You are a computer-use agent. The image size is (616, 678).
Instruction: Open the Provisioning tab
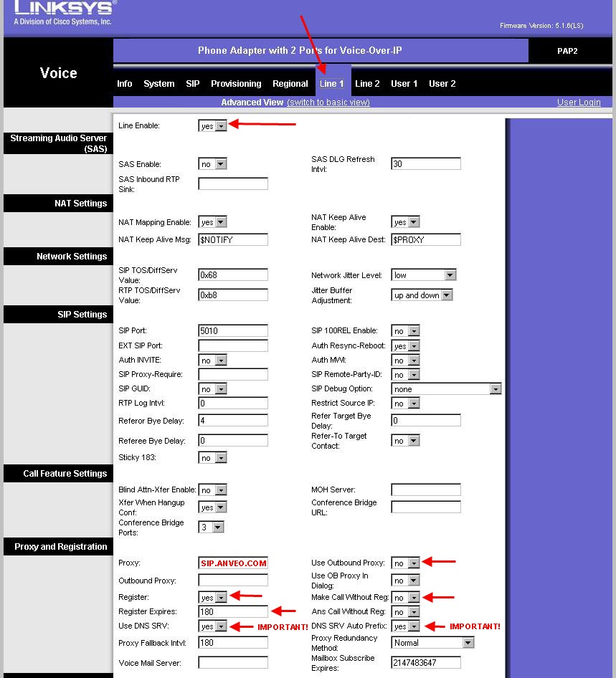(236, 84)
